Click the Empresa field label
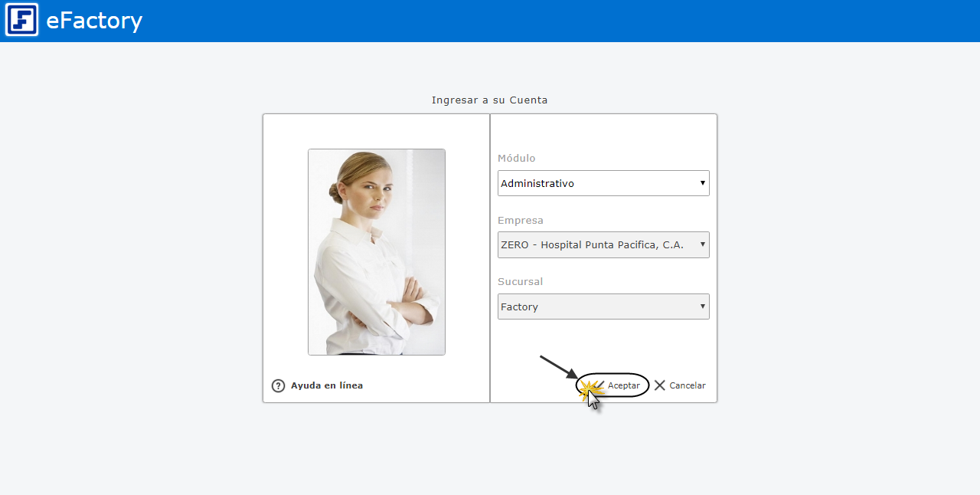This screenshot has width=980, height=495. [x=521, y=221]
